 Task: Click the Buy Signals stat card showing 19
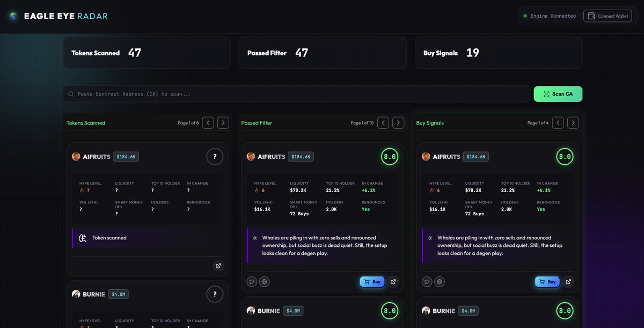pos(499,53)
